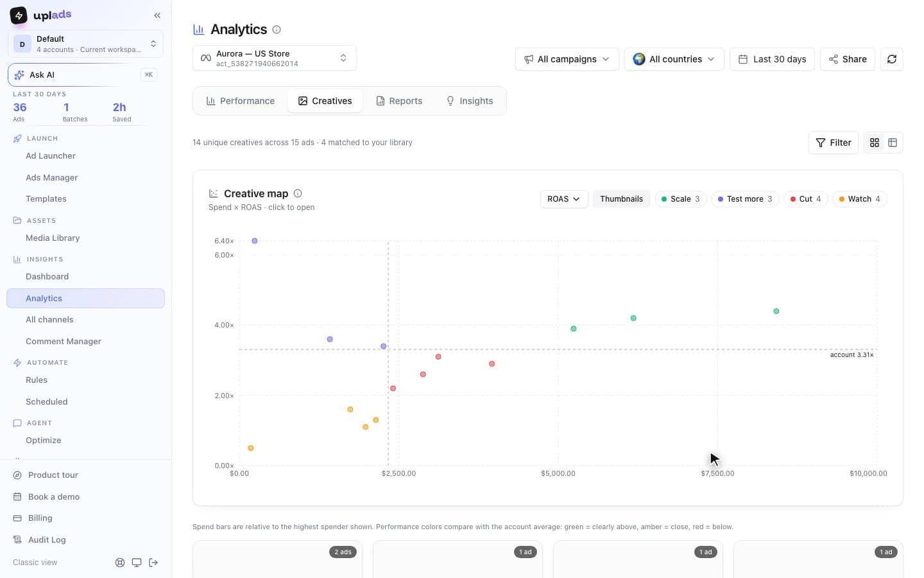Toggle the Test more 3 legend filter

coord(745,199)
